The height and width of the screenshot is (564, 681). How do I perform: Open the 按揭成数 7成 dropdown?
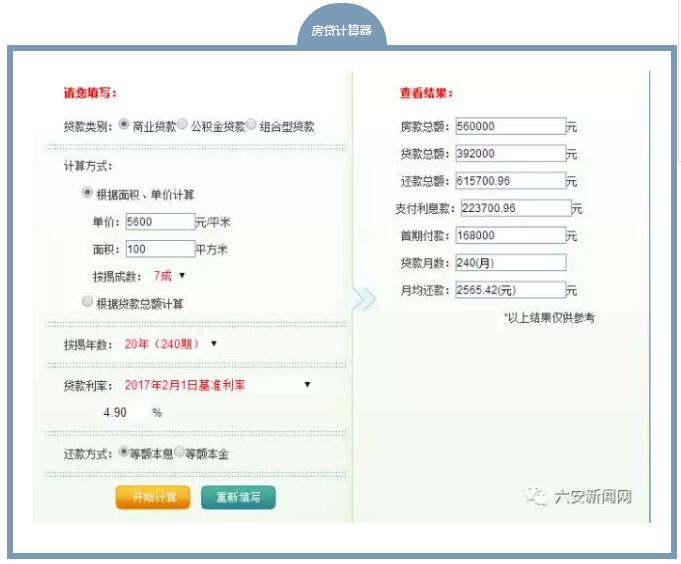coord(170,275)
